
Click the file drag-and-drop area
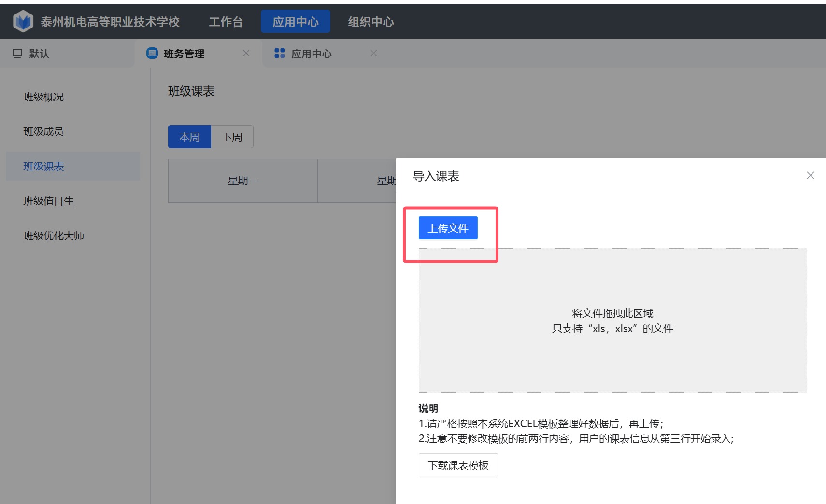click(612, 321)
